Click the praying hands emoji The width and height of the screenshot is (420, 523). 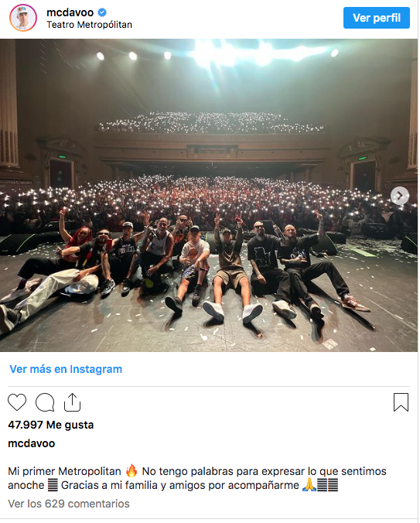tap(309, 485)
